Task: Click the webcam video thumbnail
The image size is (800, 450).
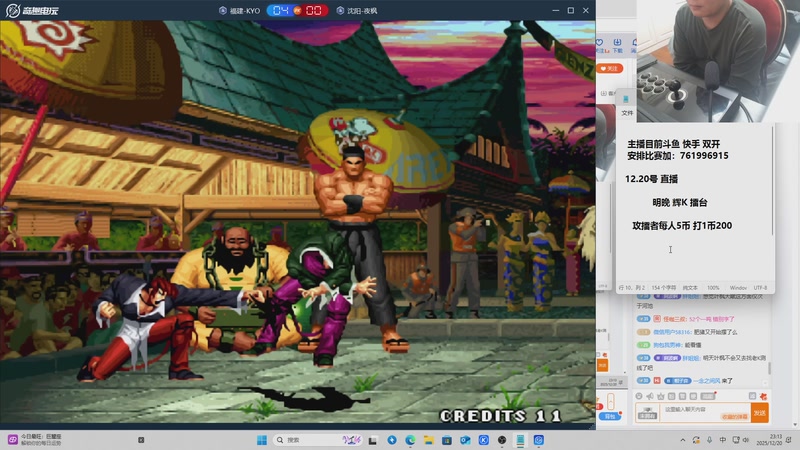Action: pyautogui.click(x=718, y=61)
